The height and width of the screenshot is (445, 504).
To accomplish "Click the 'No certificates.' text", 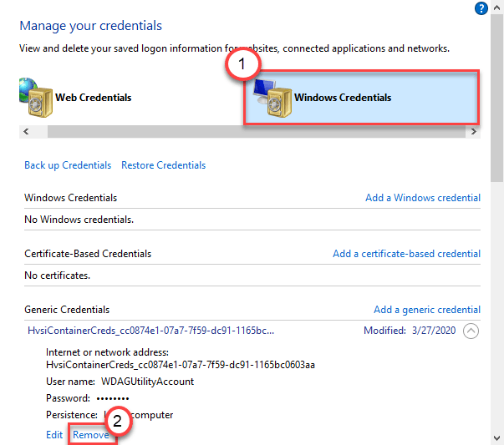I will click(x=57, y=276).
